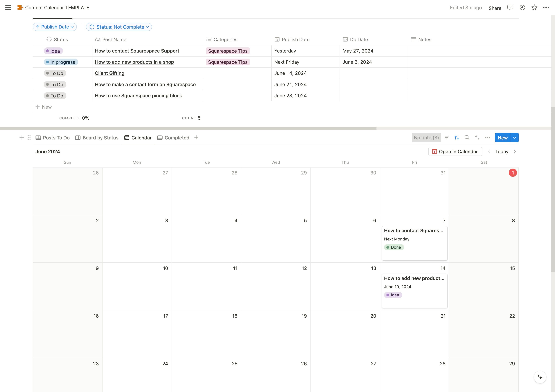Expand database to full page

(x=477, y=138)
